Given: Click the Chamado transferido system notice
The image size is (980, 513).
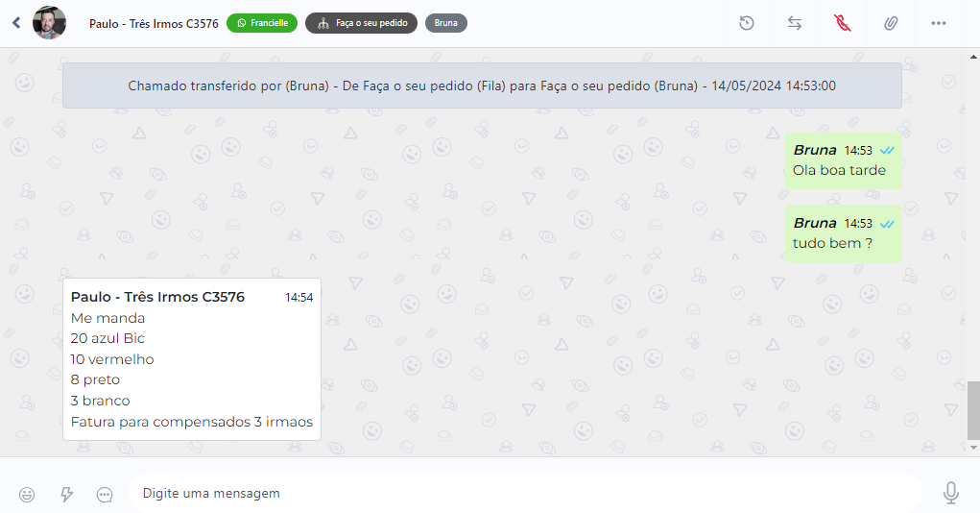Looking at the screenshot, I should pos(482,85).
